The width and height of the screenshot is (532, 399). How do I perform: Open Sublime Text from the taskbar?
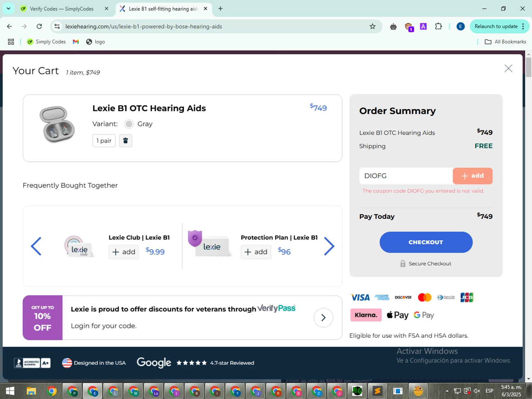pos(377,391)
